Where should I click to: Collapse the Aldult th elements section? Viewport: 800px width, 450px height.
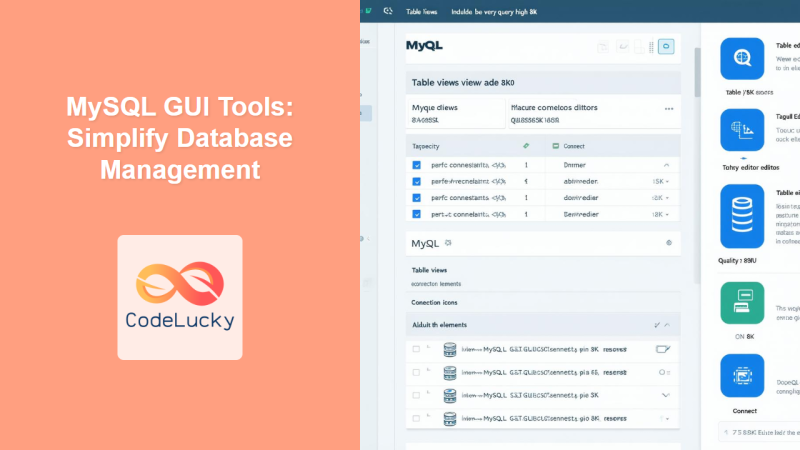[657, 325]
